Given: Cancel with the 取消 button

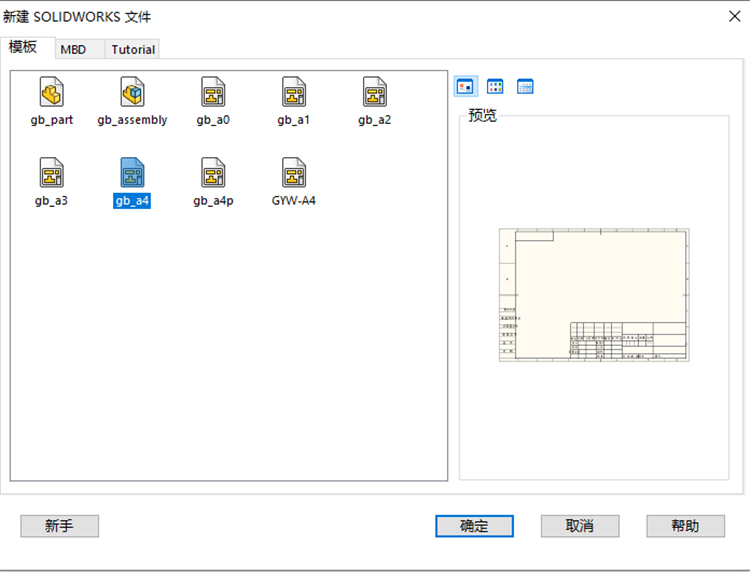Looking at the screenshot, I should pos(580,526).
